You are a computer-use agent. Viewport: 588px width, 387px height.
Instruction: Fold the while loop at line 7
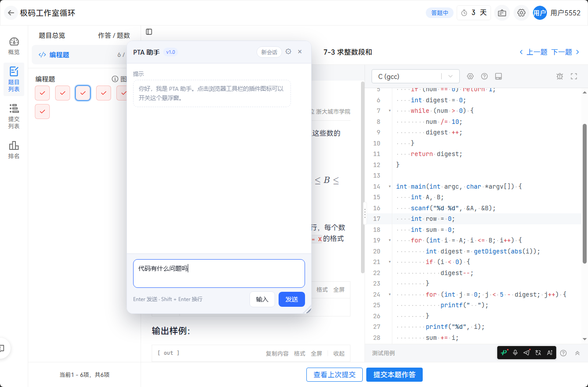coord(390,111)
